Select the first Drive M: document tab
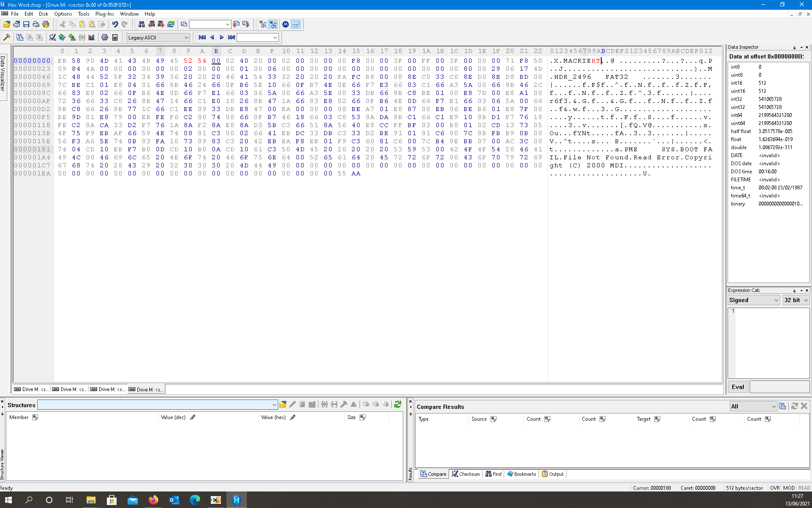Screen dimensions: 812x508 click(32, 389)
